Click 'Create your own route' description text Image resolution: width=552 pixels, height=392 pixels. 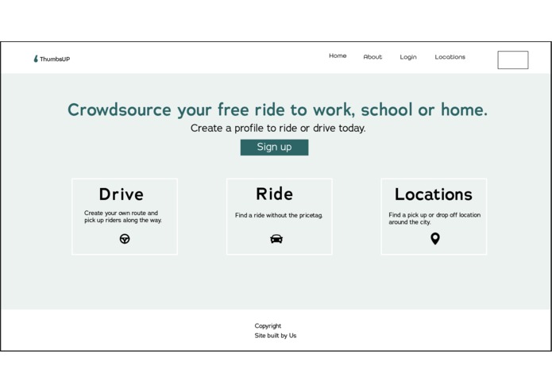click(x=123, y=217)
